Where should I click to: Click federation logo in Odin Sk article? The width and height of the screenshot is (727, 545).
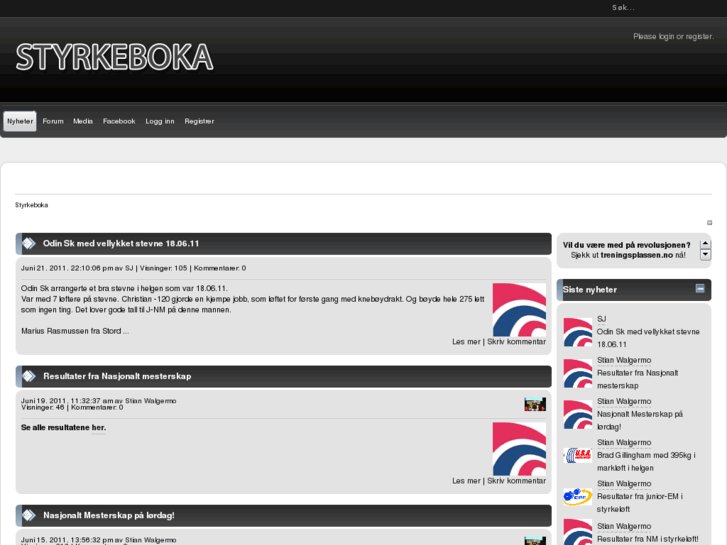[x=519, y=310]
